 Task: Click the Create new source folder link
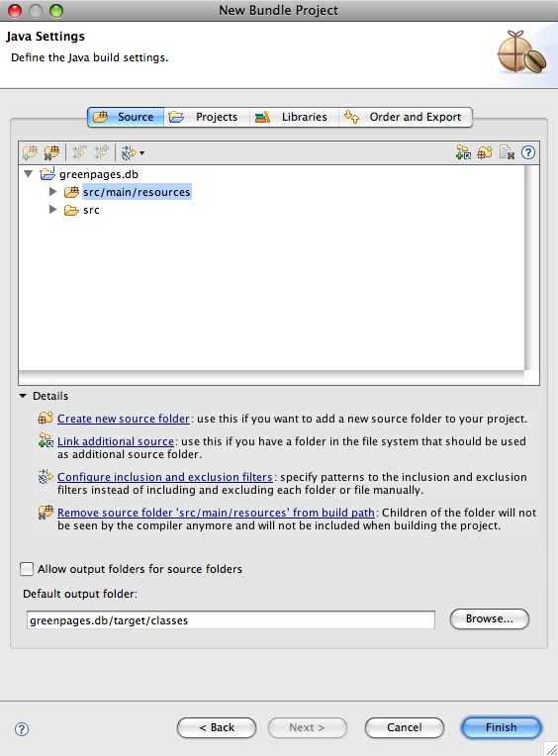click(124, 419)
